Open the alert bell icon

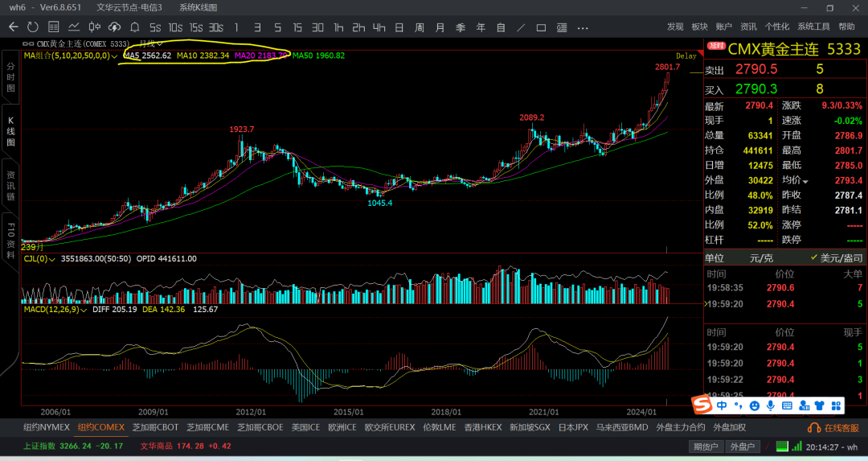click(x=134, y=27)
